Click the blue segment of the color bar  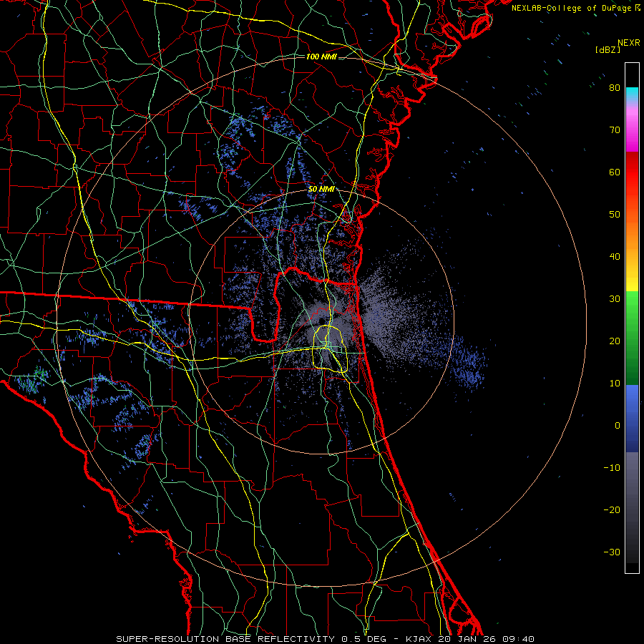point(632,419)
